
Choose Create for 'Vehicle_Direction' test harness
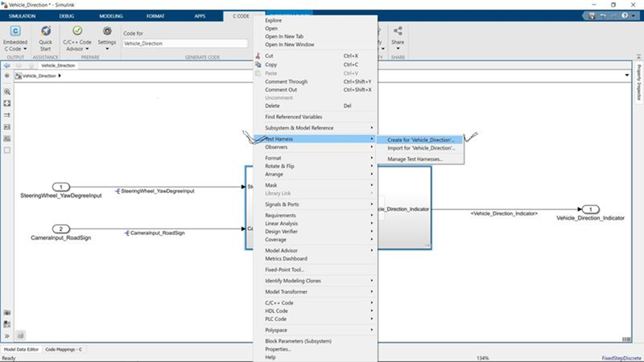[420, 140]
